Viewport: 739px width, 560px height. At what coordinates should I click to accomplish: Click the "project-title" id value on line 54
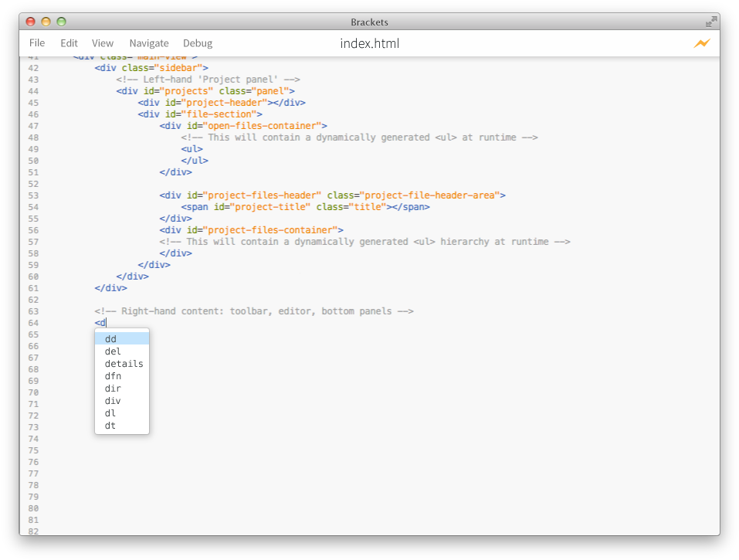click(270, 207)
